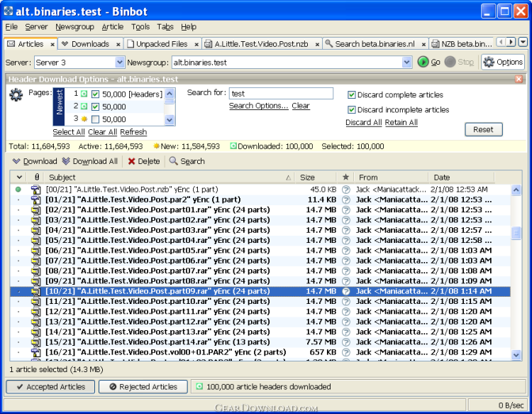Click the Reset button

(x=483, y=129)
